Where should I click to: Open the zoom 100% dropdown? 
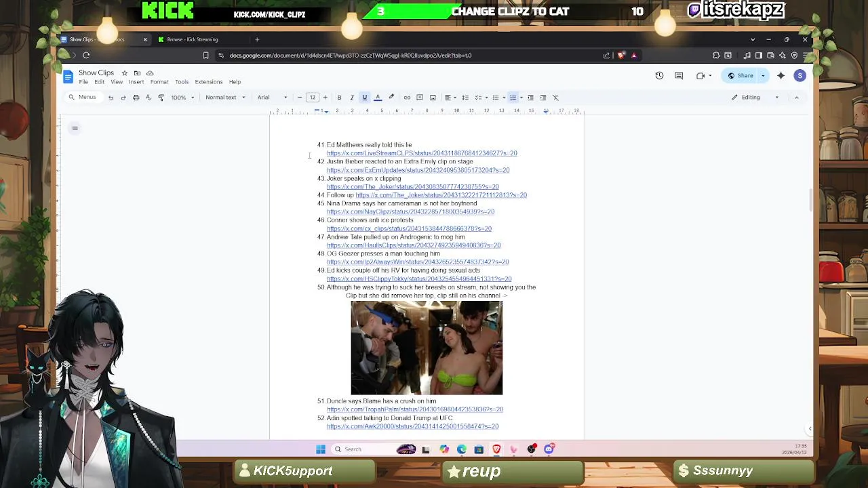point(182,98)
